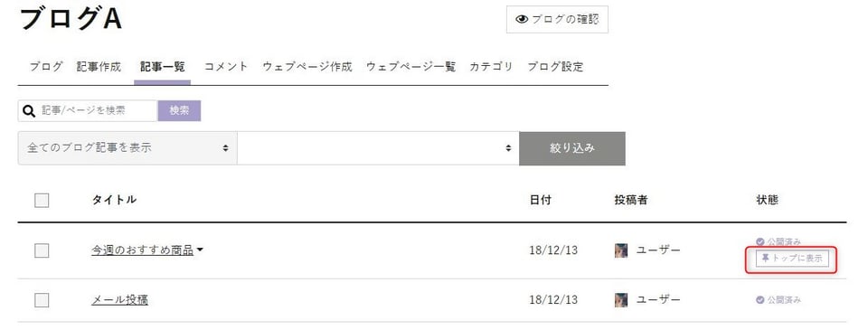Open the 全てのブログ記事を表示 dropdown

pos(127,148)
